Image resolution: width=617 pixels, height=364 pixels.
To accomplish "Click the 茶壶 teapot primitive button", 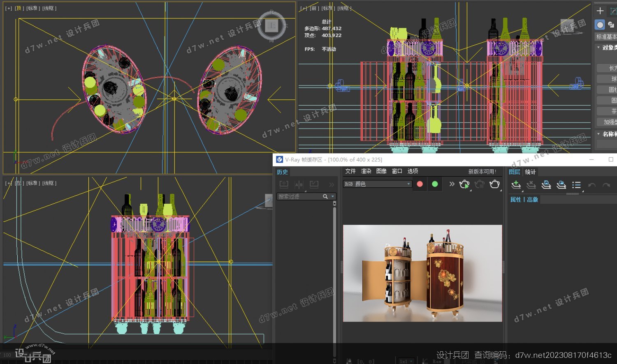I will point(607,111).
